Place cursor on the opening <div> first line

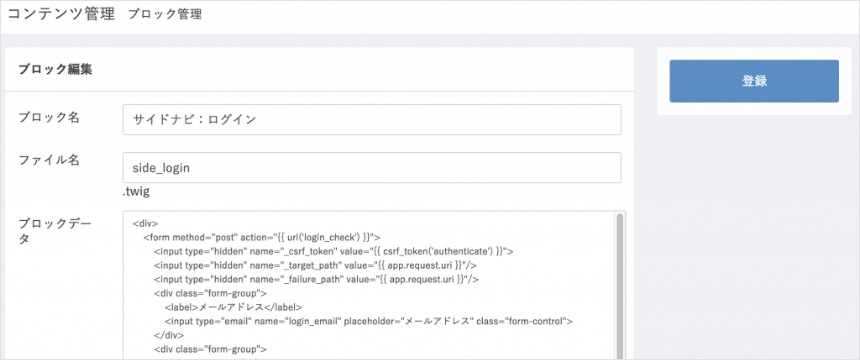(x=145, y=223)
